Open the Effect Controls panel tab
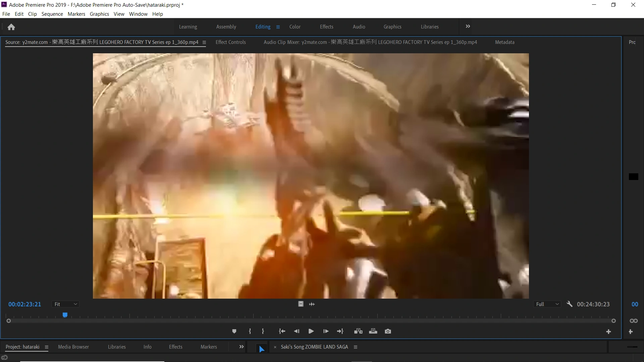Screen dimensions: 644x362 pyautogui.click(x=230, y=42)
